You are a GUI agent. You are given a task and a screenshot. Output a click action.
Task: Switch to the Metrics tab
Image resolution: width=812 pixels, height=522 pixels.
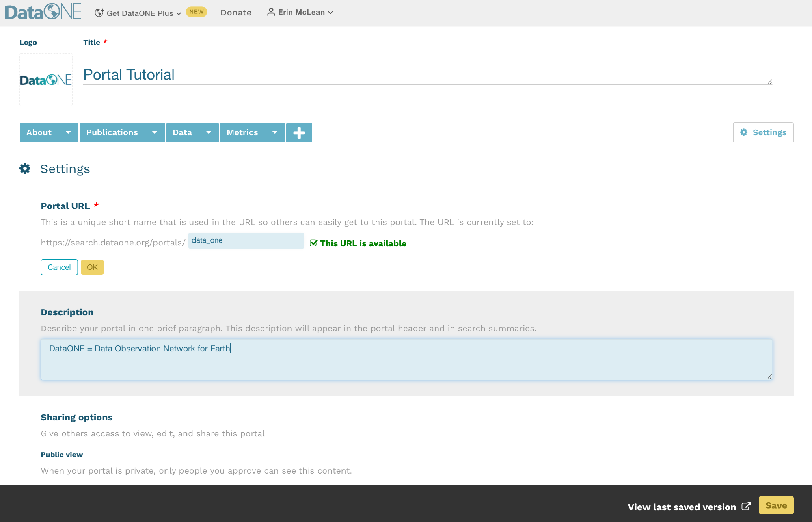point(242,132)
